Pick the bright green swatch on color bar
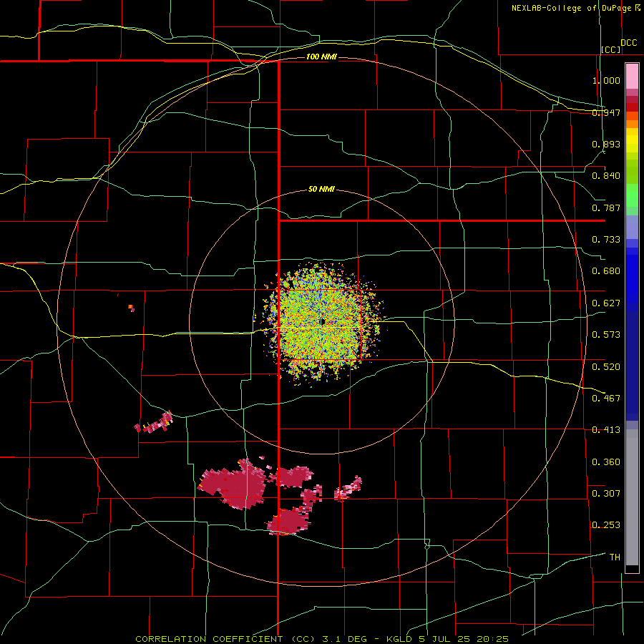The width and height of the screenshot is (644, 644). [x=632, y=195]
